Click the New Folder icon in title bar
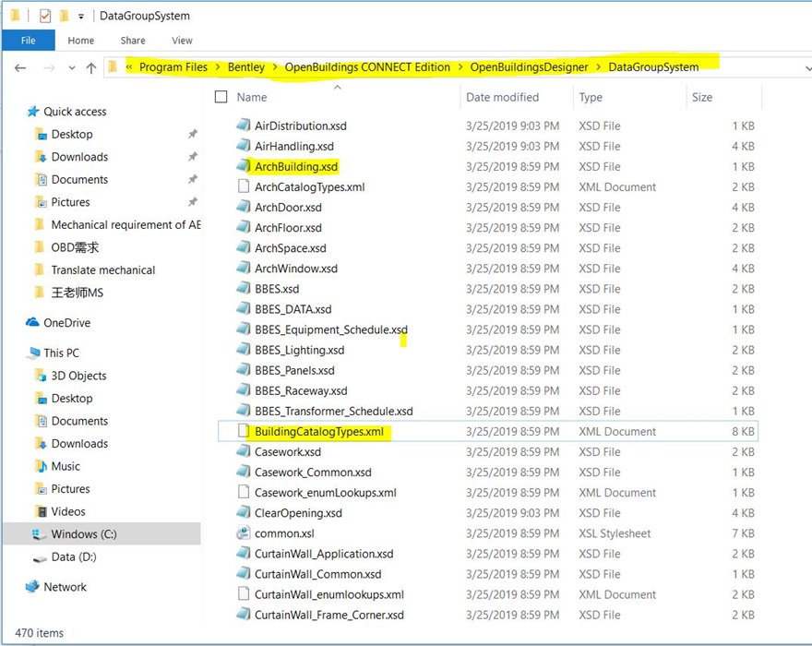Viewport: 812px width, 646px height. [64, 16]
